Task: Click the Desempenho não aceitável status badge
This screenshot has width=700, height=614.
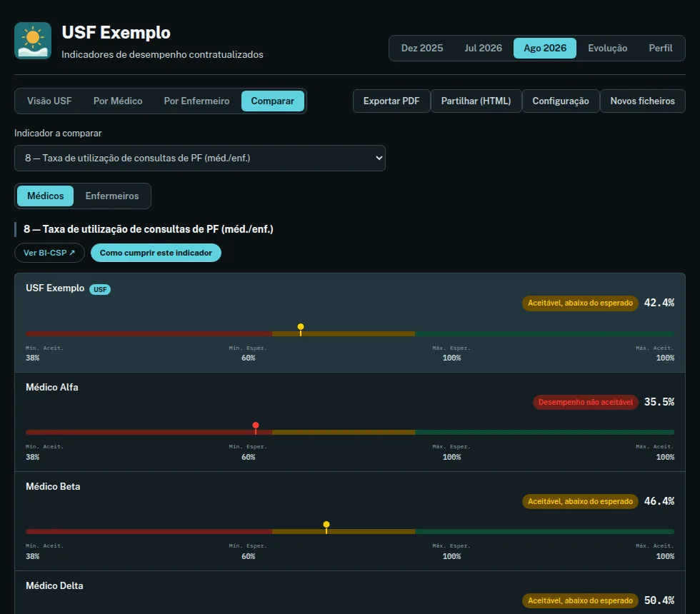Action: click(x=585, y=402)
